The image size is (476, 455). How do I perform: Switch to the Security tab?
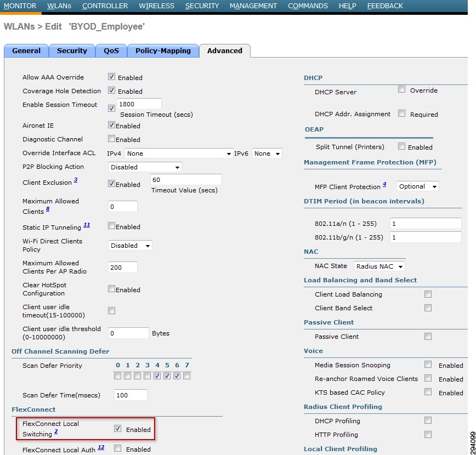pyautogui.click(x=72, y=50)
